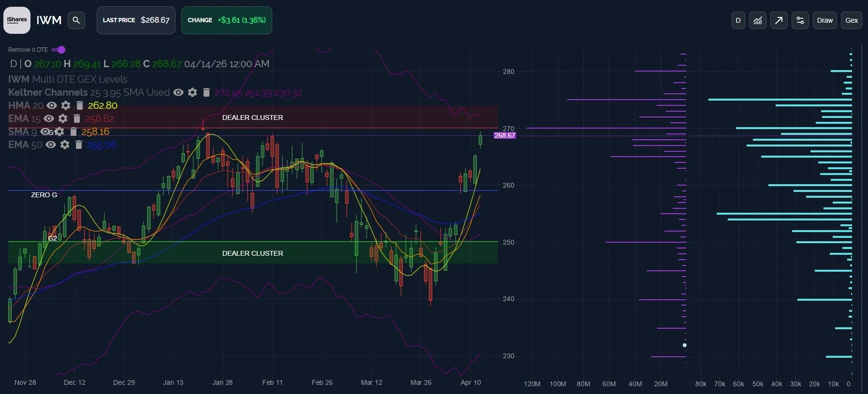This screenshot has width=868, height=394.
Task: Hide the HMA 20 line
Action: 52,105
